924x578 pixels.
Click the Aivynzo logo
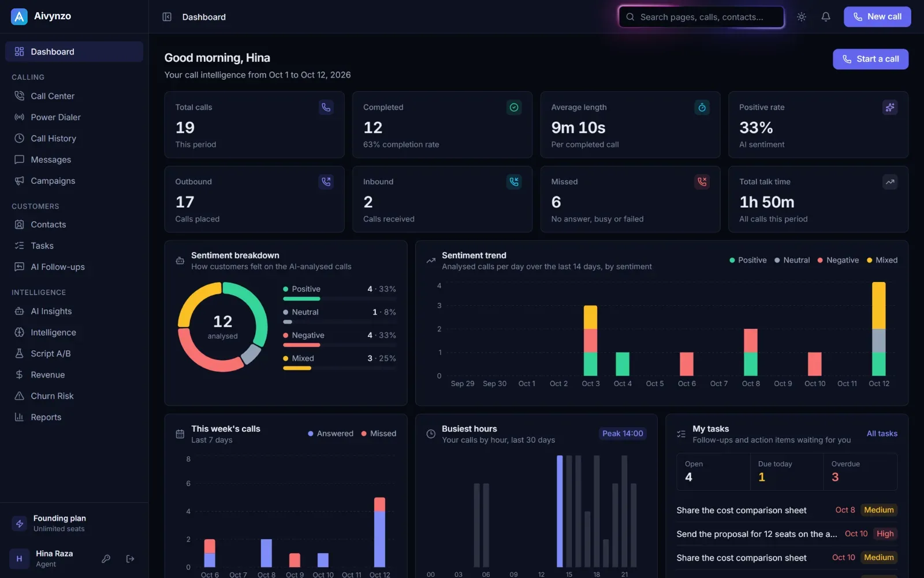point(19,17)
